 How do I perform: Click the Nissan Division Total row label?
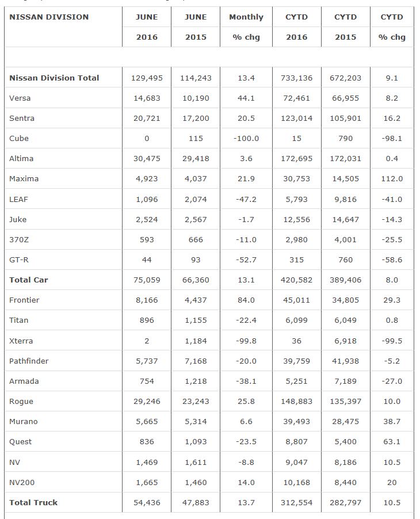(54, 78)
